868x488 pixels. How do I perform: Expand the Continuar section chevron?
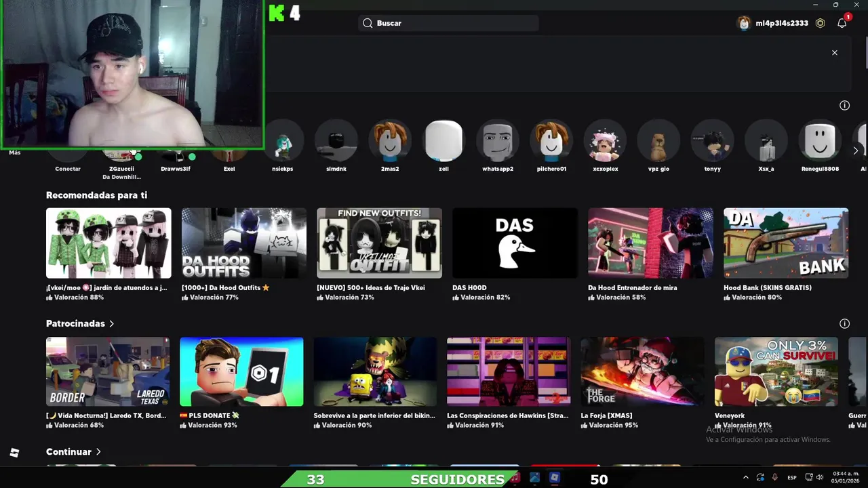tap(98, 452)
